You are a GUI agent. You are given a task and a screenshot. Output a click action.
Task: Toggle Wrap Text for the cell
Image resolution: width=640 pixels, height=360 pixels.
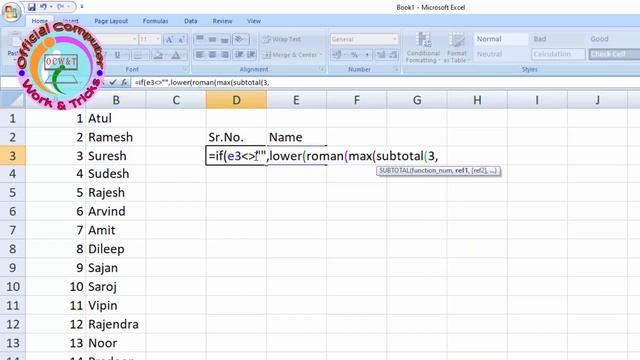point(282,39)
